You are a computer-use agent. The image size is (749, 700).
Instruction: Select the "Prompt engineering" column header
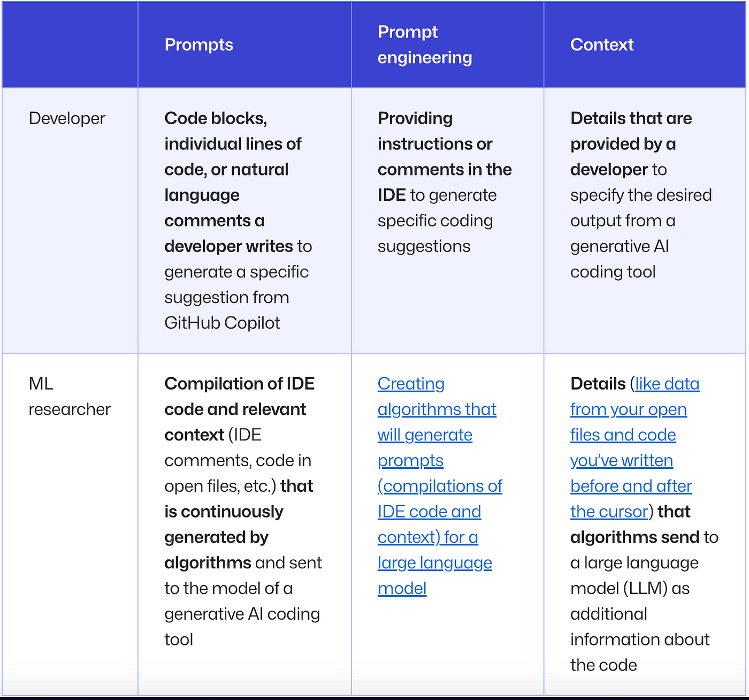pyautogui.click(x=425, y=45)
